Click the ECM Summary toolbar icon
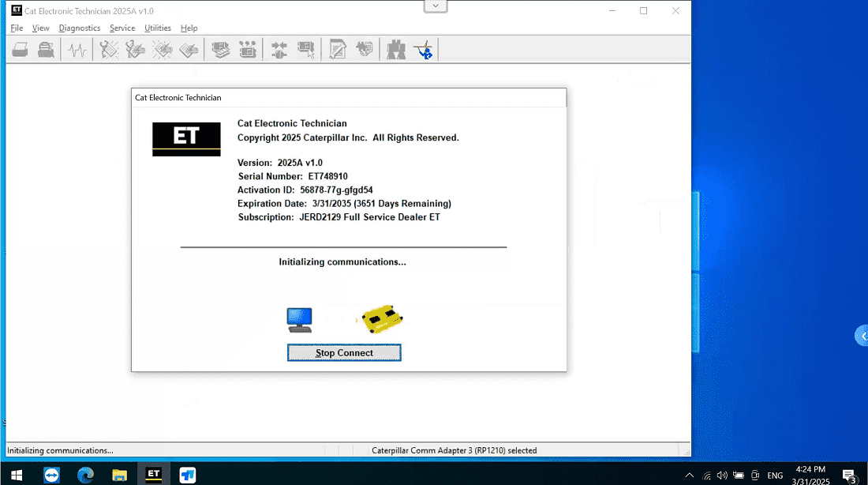This screenshot has width=868, height=485. pos(220,51)
